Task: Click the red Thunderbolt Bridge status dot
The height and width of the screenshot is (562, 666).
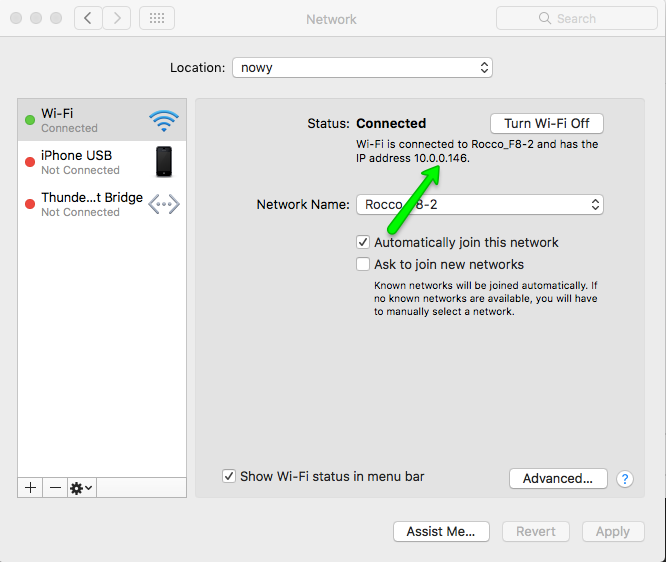Action: [30, 204]
